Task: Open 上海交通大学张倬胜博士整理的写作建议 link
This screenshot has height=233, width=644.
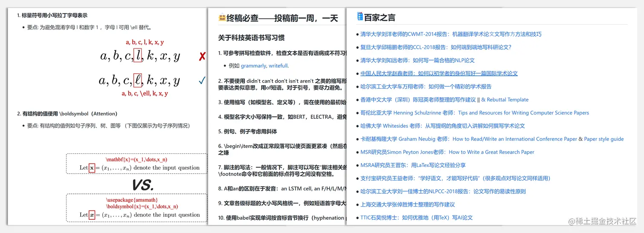Action: tap(407, 204)
